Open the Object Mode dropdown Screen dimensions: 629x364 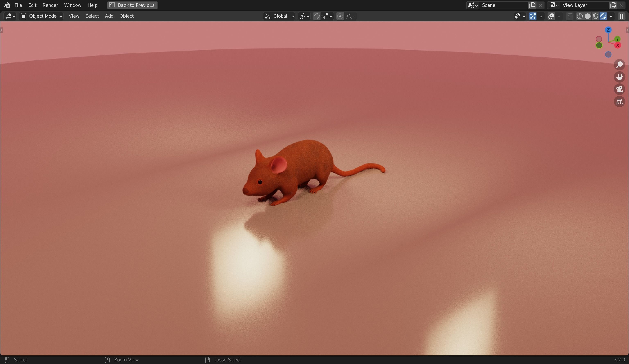(x=41, y=16)
